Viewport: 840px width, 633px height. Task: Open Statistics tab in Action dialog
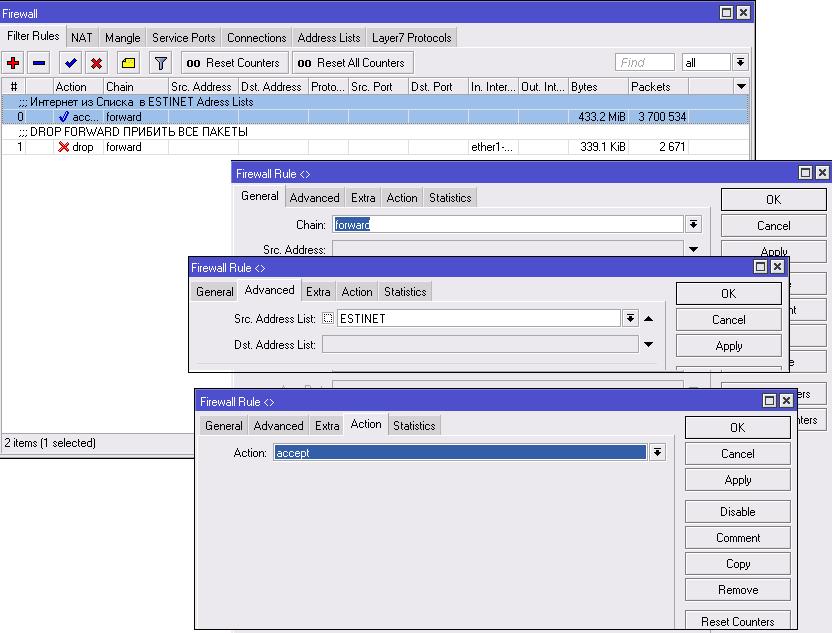(x=414, y=426)
